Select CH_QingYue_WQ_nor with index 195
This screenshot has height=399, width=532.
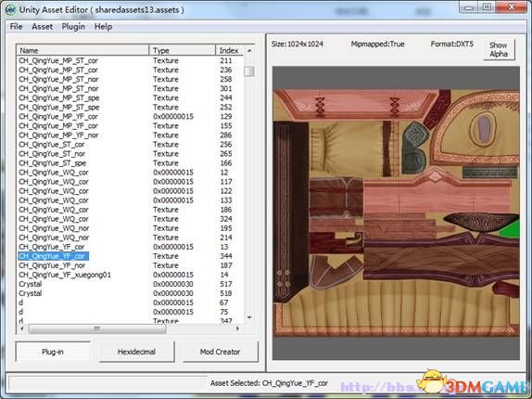click(x=130, y=228)
